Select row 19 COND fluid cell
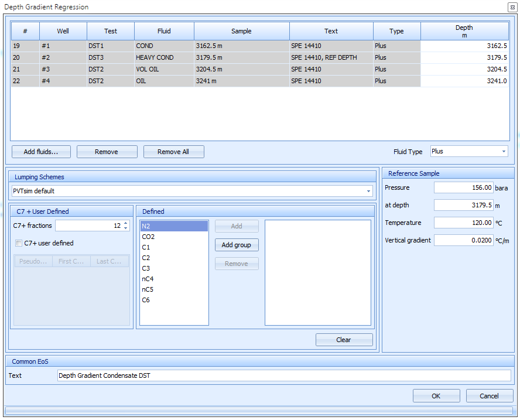520x420 pixels. coord(164,46)
